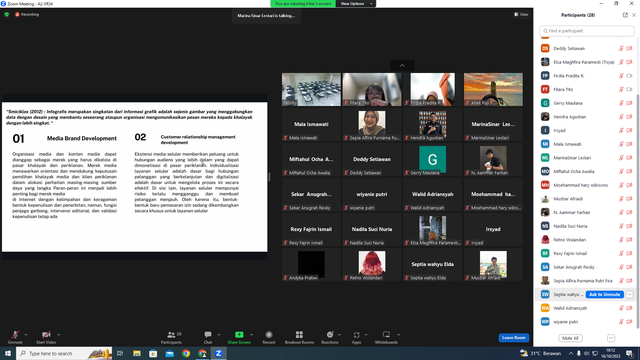Screen dimensions: 640x360
Task: Open the audio options arrow beside Unmute
Action: tap(26, 335)
